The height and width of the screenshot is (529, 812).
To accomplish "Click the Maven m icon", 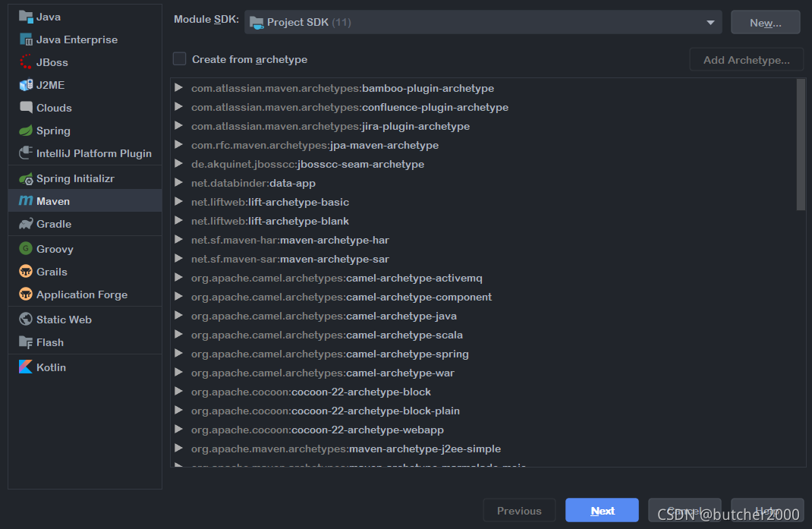I will (26, 200).
